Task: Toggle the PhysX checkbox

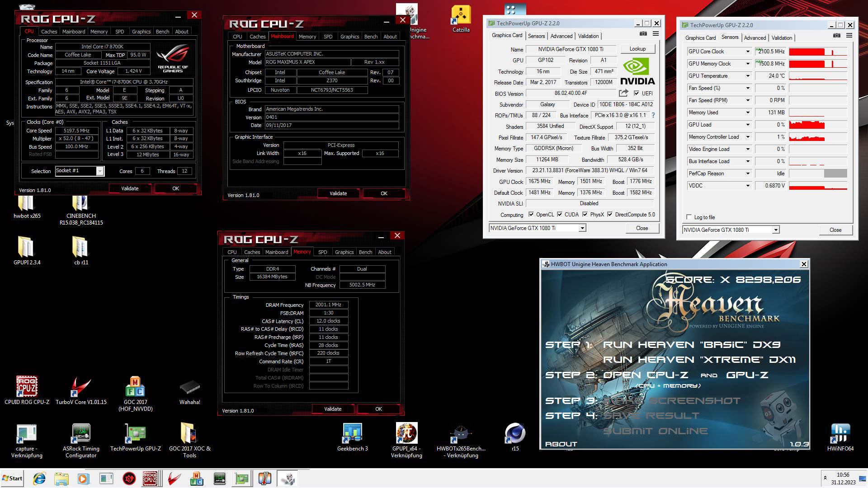Action: click(585, 215)
